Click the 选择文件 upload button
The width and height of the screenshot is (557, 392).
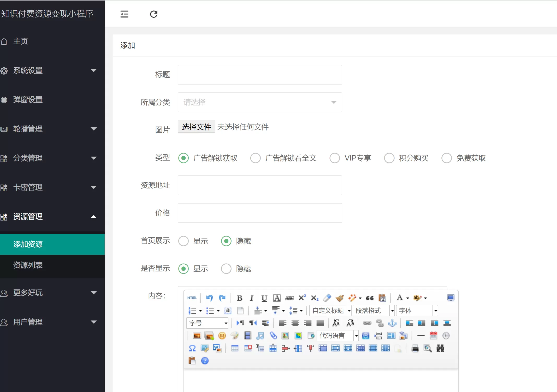point(196,127)
